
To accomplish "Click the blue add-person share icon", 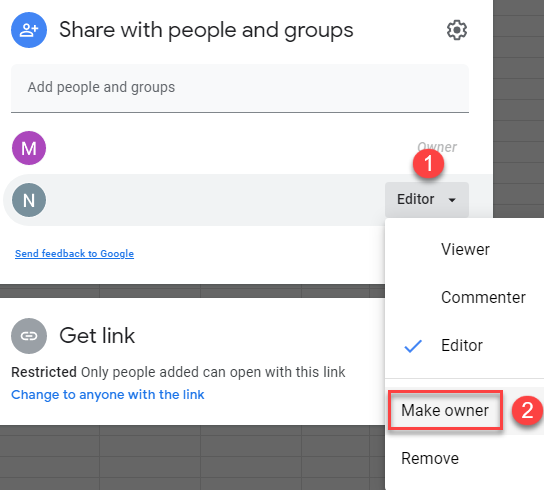I will click(x=29, y=30).
